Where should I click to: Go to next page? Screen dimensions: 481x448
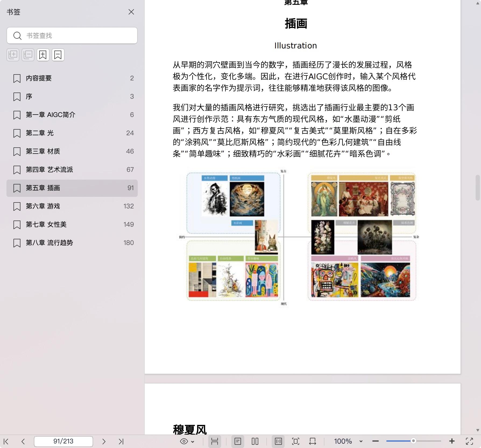click(104, 441)
